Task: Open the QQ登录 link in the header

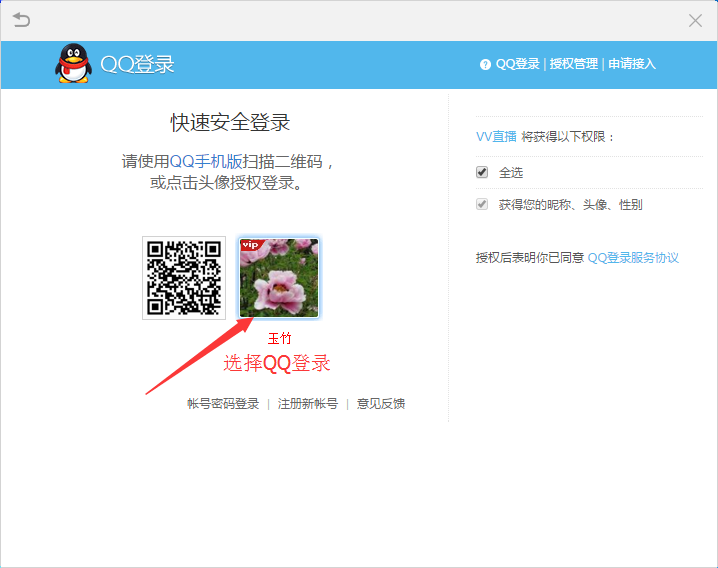Action: [518, 64]
